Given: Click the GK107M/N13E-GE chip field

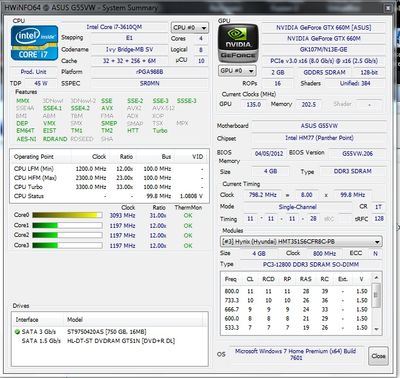Looking at the screenshot, I should point(324,50).
